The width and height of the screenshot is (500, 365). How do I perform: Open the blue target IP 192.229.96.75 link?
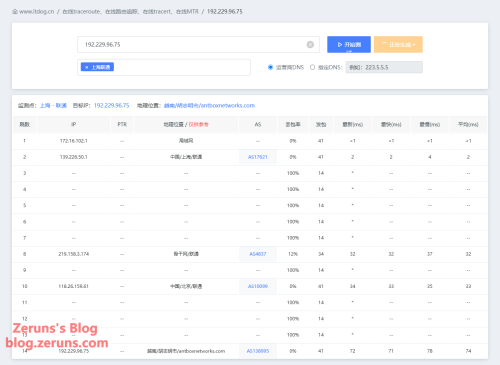point(111,106)
